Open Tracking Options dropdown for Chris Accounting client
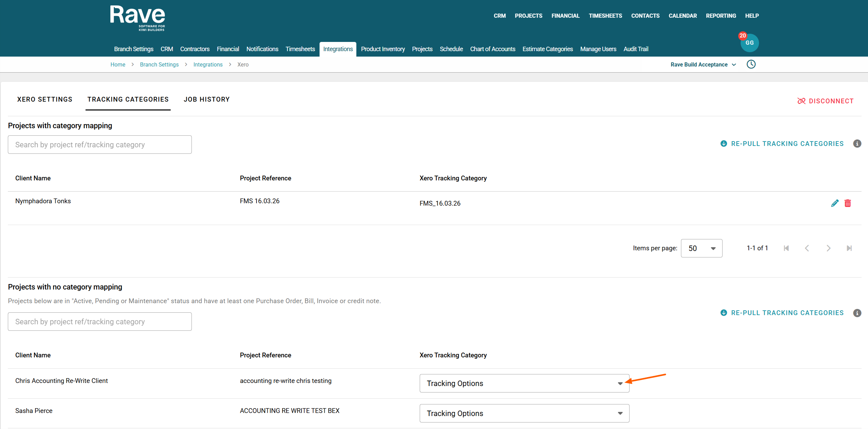Screen dimensions: 868x429 [x=524, y=383]
